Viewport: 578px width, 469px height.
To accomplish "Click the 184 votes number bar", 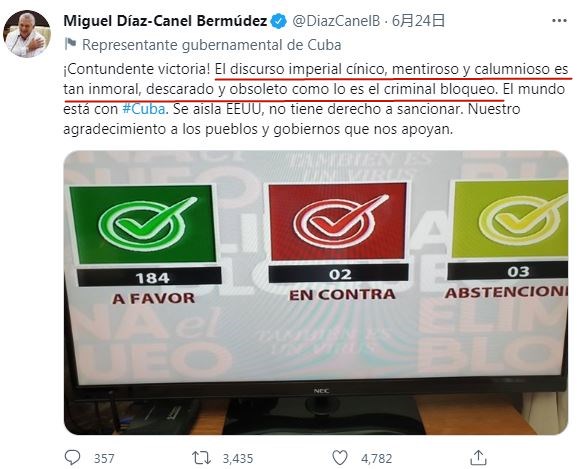I will (149, 277).
